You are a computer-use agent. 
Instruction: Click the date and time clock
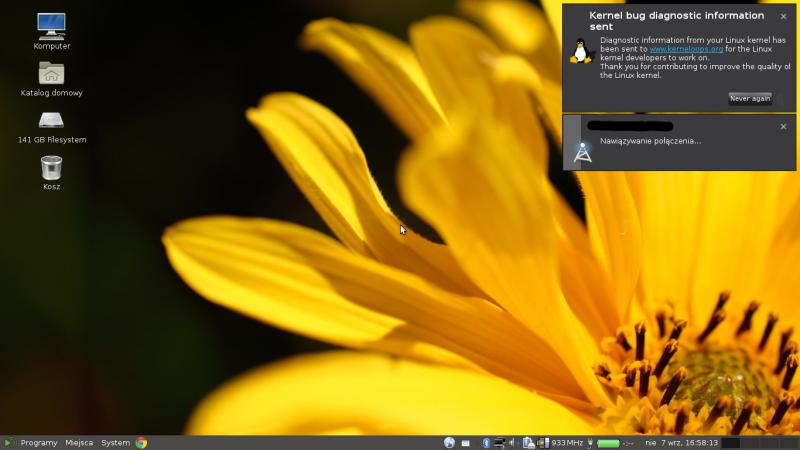click(x=681, y=443)
